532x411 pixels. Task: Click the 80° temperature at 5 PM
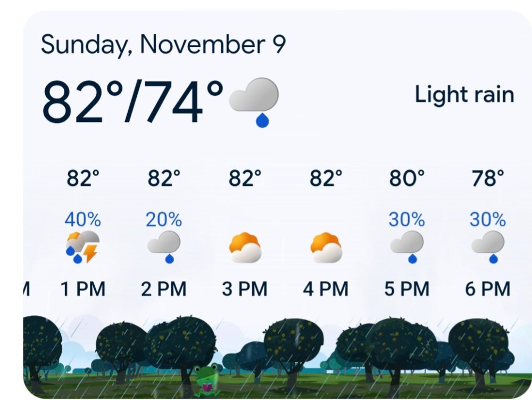click(407, 178)
